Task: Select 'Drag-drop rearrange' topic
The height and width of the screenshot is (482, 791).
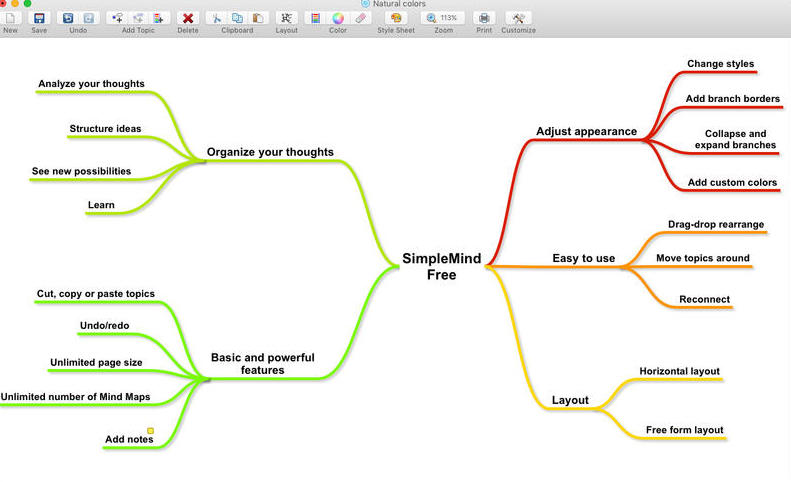Action: [716, 224]
